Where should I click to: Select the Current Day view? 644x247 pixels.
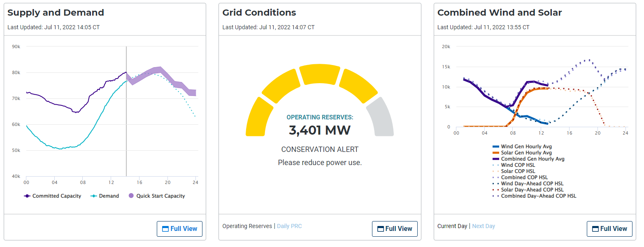coord(452,226)
